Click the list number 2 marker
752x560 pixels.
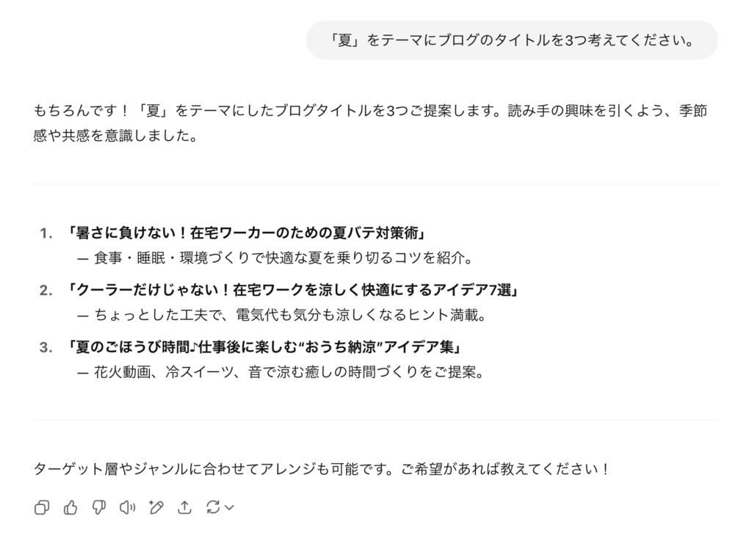(46, 290)
